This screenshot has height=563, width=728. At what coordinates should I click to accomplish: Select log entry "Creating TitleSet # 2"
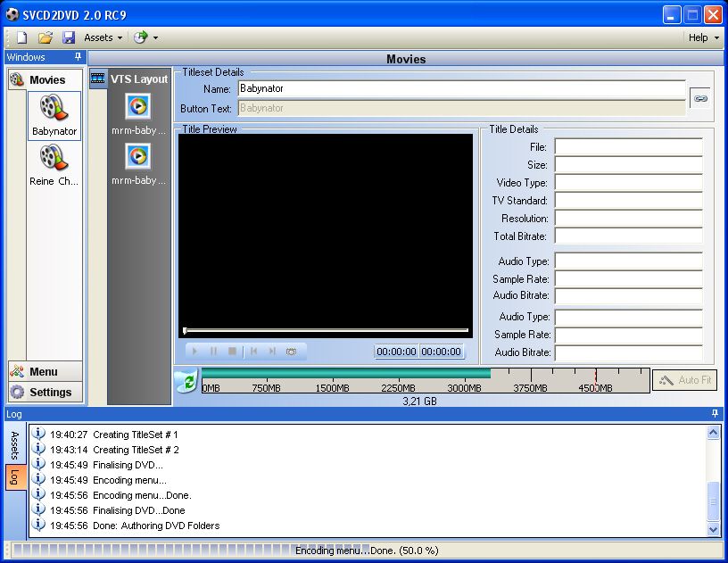(136, 450)
